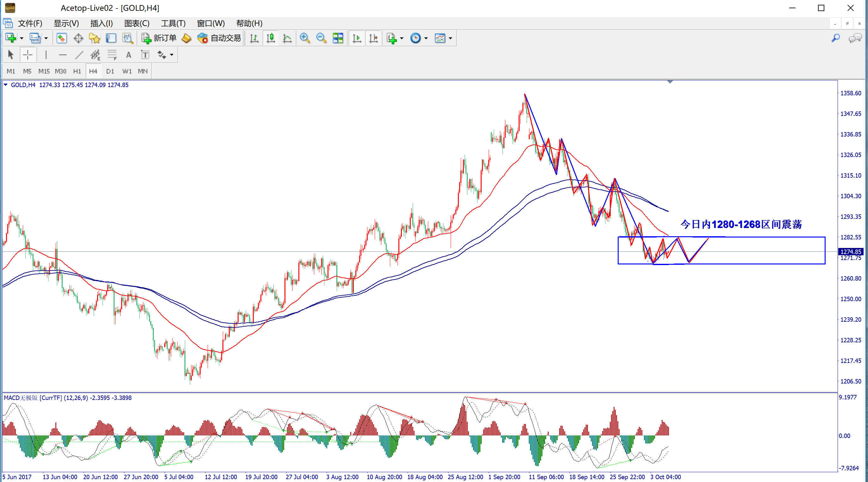Click the 1274.85 current price label
This screenshot has width=868, height=482.
coord(850,252)
